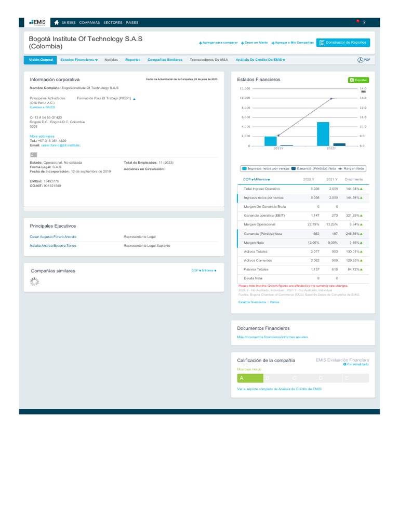
Task: Open Transacciones De M&A tab
Action: (209, 60)
